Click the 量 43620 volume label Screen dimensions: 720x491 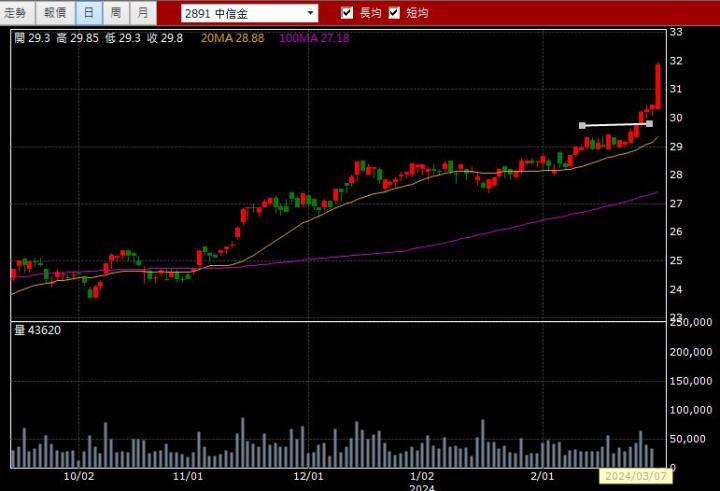click(x=38, y=330)
